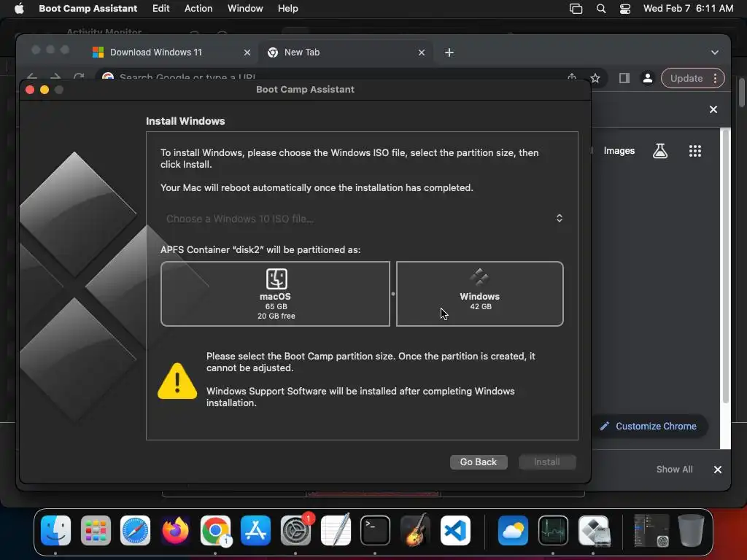Open the Action menu
This screenshot has width=747, height=560.
click(198, 9)
